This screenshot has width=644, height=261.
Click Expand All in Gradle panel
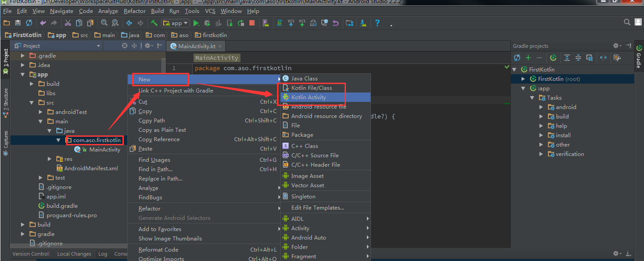(x=567, y=58)
